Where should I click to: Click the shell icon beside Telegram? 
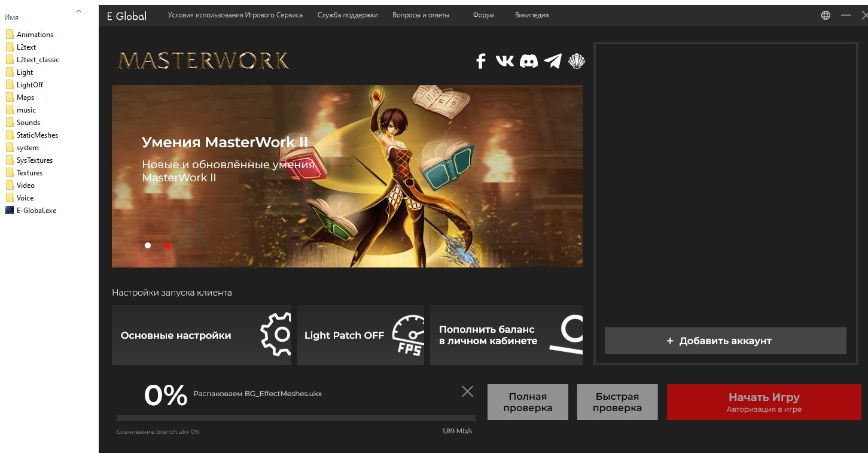(577, 61)
